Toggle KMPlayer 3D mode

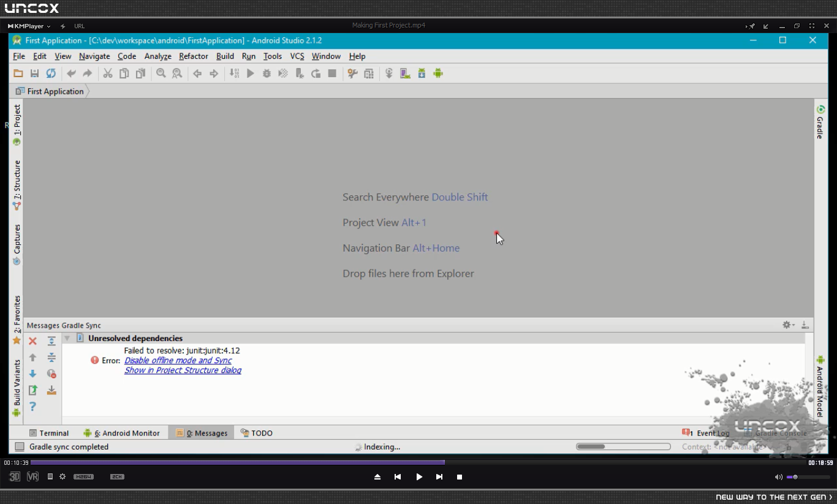click(x=15, y=476)
